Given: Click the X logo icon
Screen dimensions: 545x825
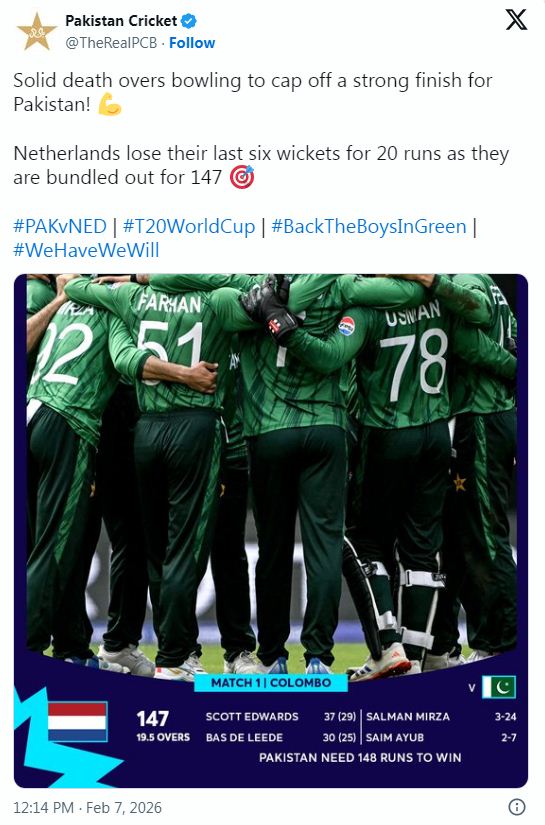Looking at the screenshot, I should (x=516, y=20).
